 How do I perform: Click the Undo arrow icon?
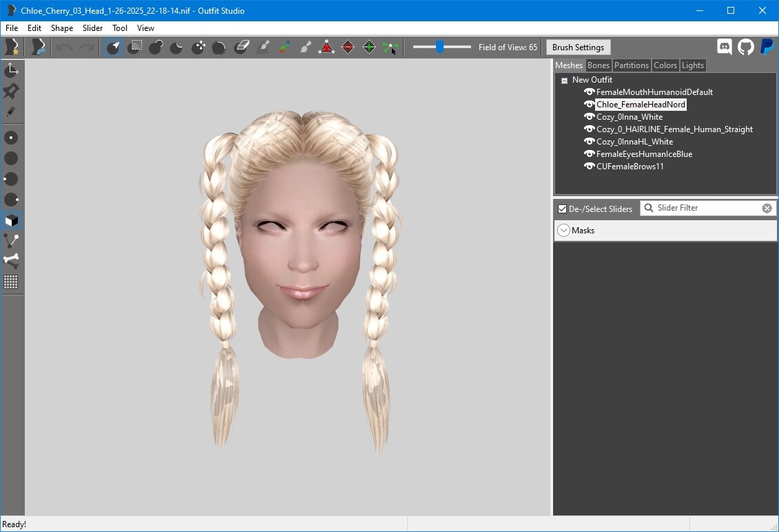(65, 47)
